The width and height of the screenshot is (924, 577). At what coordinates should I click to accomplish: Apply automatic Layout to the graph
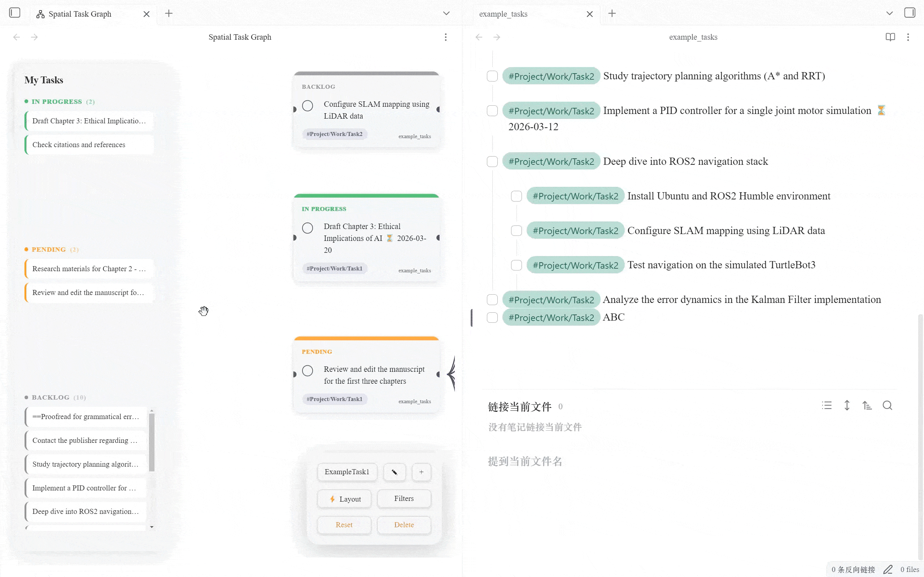(344, 499)
